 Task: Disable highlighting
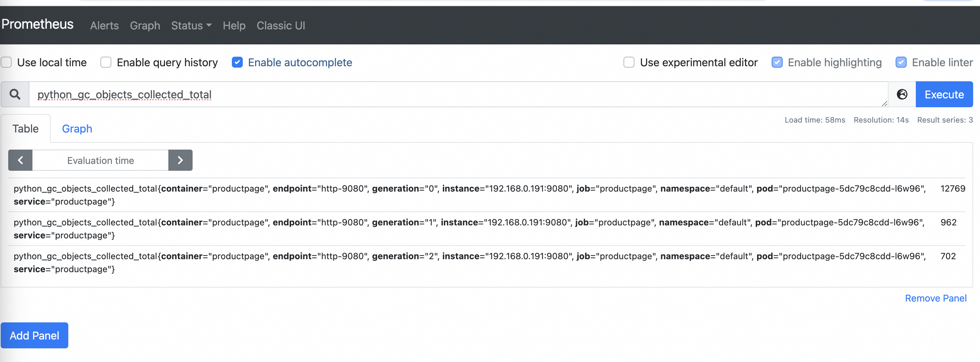(x=777, y=62)
